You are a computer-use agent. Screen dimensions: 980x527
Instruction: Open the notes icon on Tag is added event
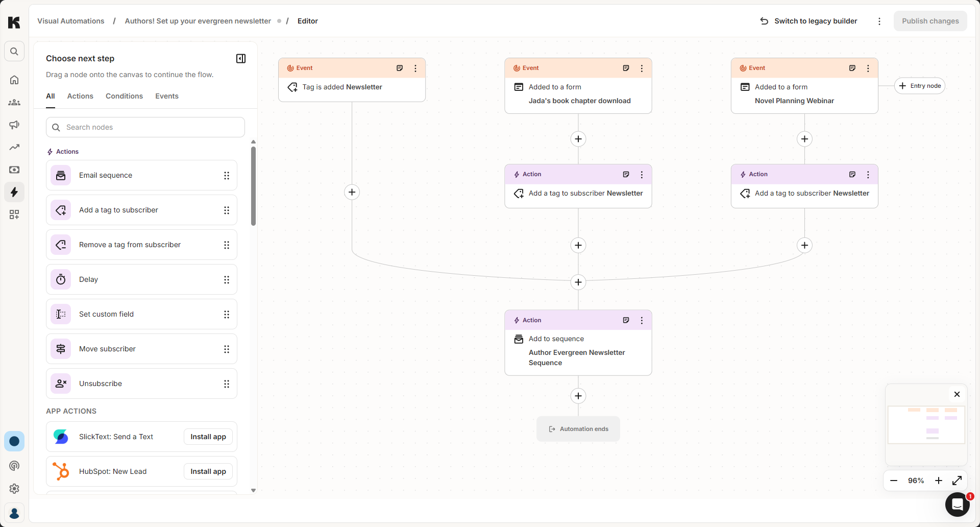point(400,68)
